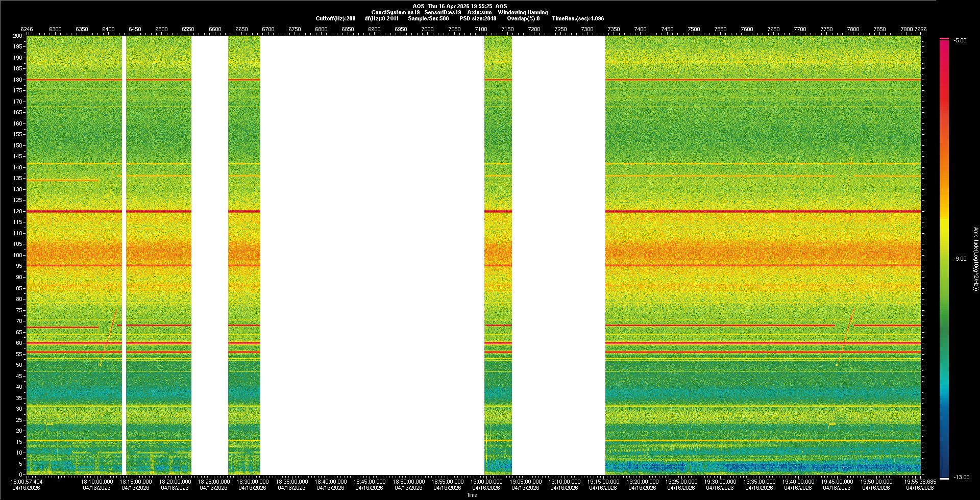The height and width of the screenshot is (500, 980).
Task: Click the -5.00 color scale maximum label
Action: coord(960,41)
